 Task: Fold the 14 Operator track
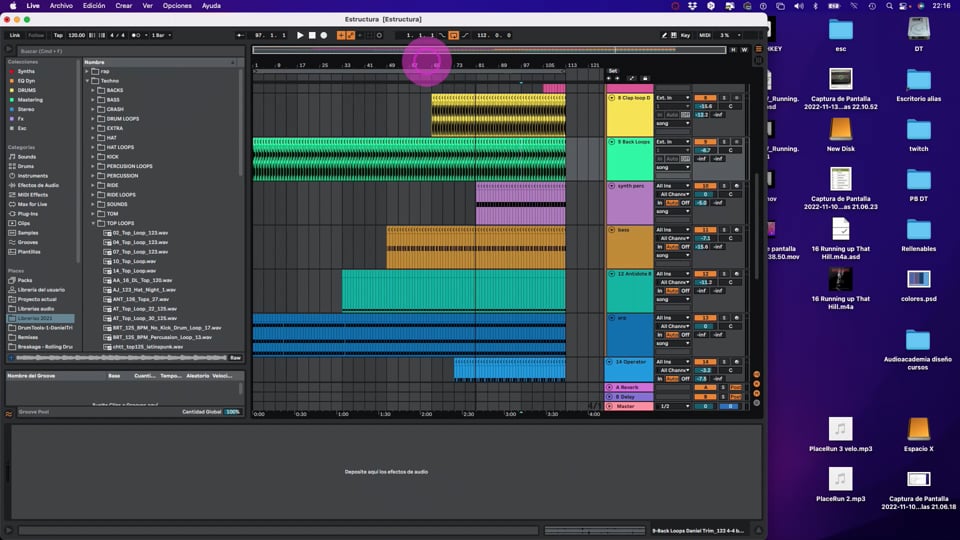(x=610, y=362)
